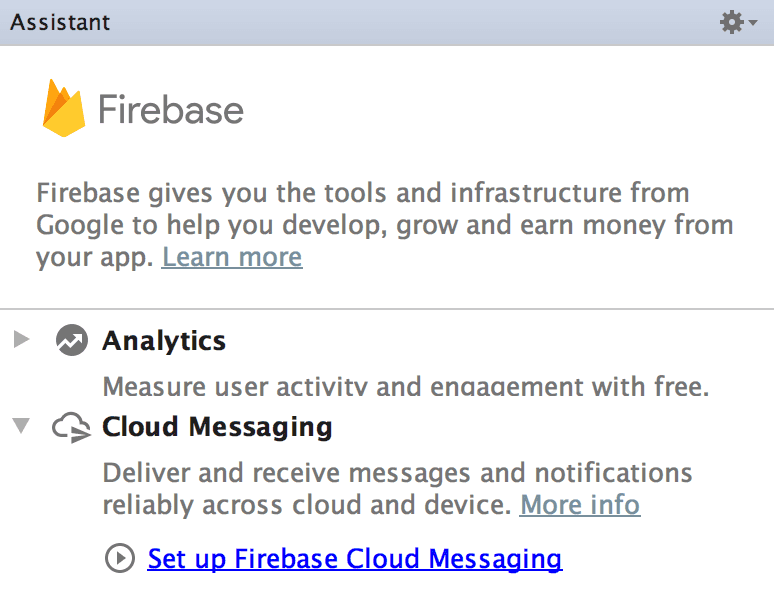Expand the Analytics section triangle
The height and width of the screenshot is (612, 774).
[x=21, y=340]
